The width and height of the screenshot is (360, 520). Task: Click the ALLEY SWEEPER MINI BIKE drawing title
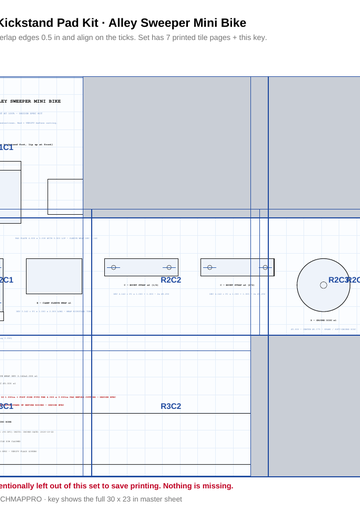30,101
